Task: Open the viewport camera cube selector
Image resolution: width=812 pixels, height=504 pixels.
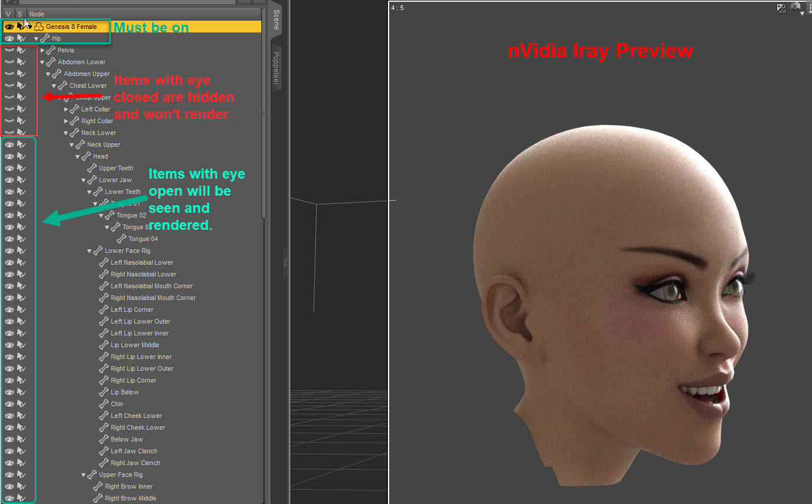Action: point(796,7)
